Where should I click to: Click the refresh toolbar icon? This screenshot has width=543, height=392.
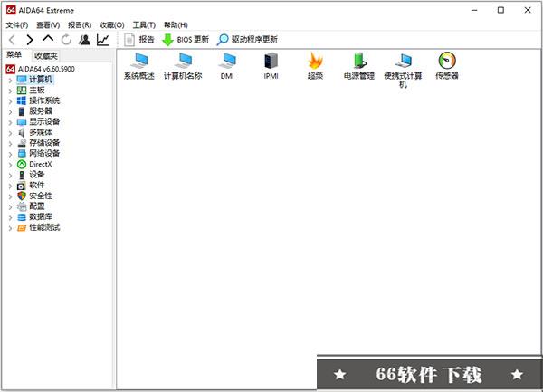click(66, 40)
